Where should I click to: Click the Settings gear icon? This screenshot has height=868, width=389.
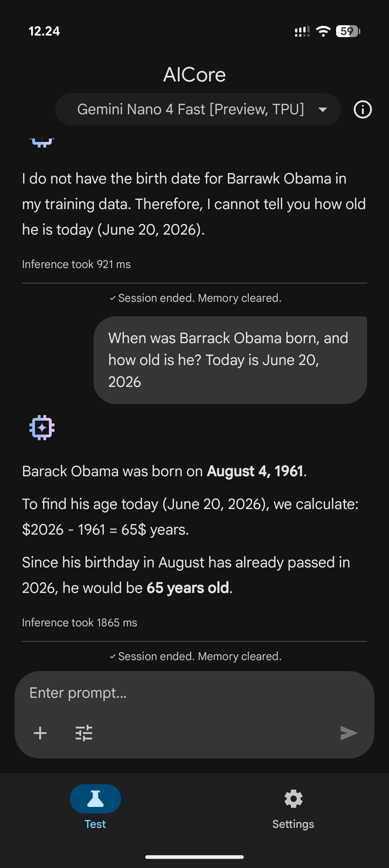[293, 799]
